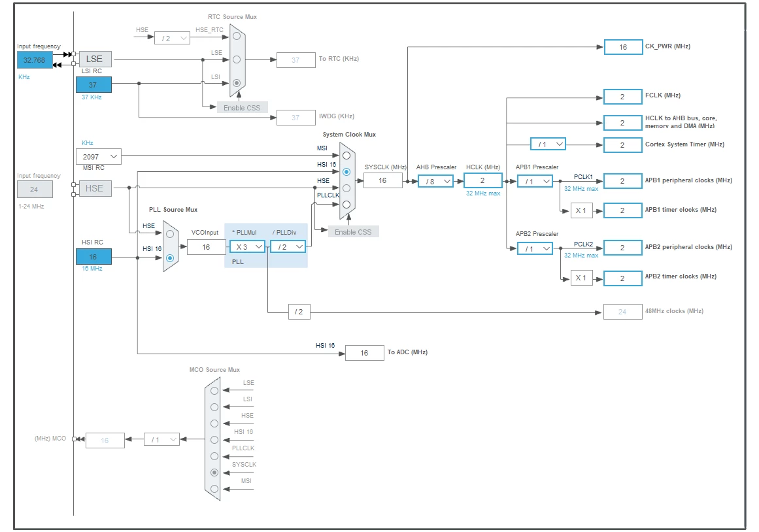Click the HSI RC 16 value box

point(94,257)
